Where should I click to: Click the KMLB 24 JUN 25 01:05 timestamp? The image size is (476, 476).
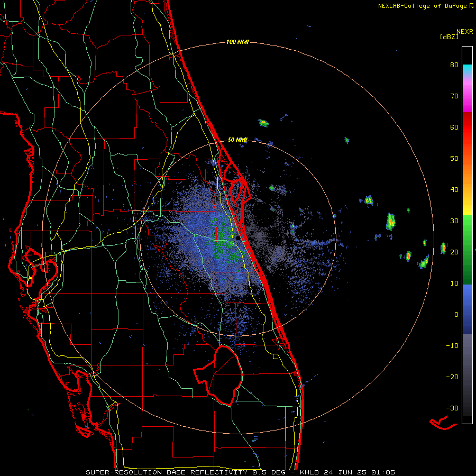coord(347,472)
